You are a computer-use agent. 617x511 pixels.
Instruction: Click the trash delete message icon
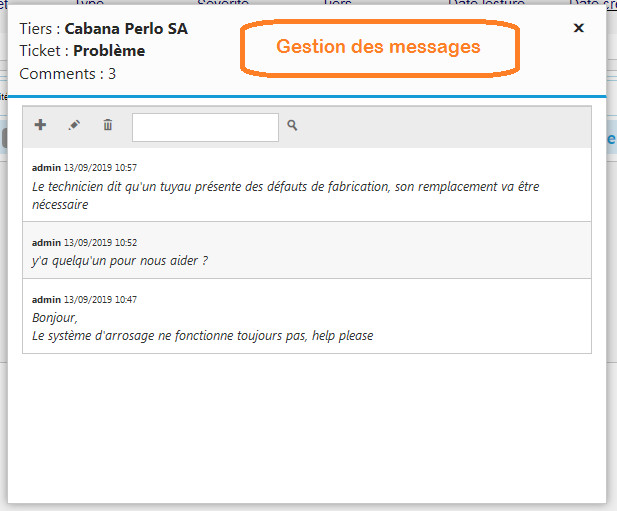pyautogui.click(x=108, y=126)
